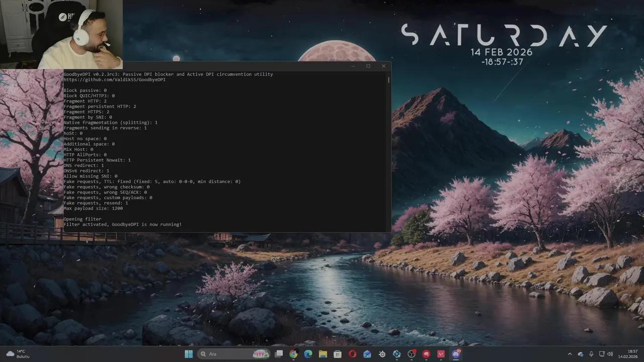Viewport: 644px width, 362px height.
Task: Open the network status tray icon
Action: click(602, 354)
